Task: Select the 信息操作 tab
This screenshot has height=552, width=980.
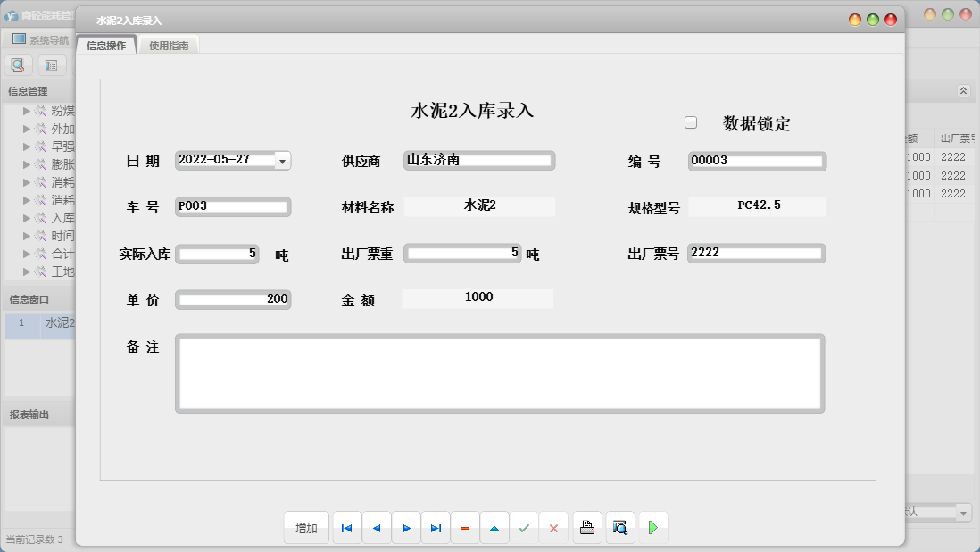Action: point(106,46)
